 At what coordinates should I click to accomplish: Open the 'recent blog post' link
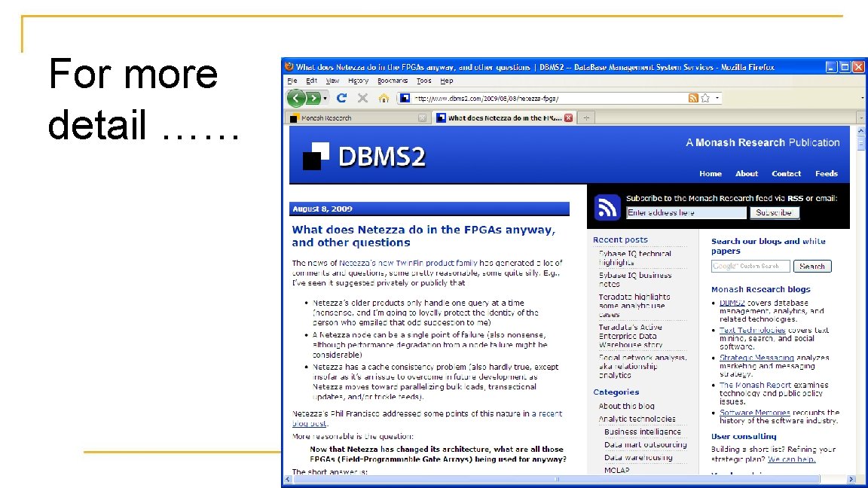click(x=426, y=418)
